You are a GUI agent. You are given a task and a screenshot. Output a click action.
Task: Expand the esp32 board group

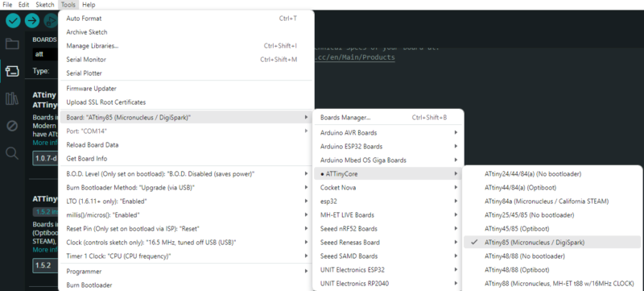coord(388,202)
